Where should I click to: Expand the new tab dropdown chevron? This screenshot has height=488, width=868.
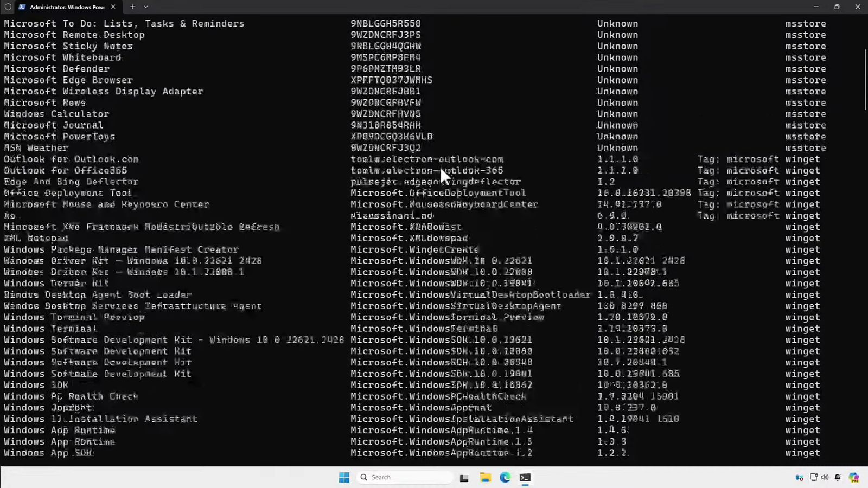[145, 7]
